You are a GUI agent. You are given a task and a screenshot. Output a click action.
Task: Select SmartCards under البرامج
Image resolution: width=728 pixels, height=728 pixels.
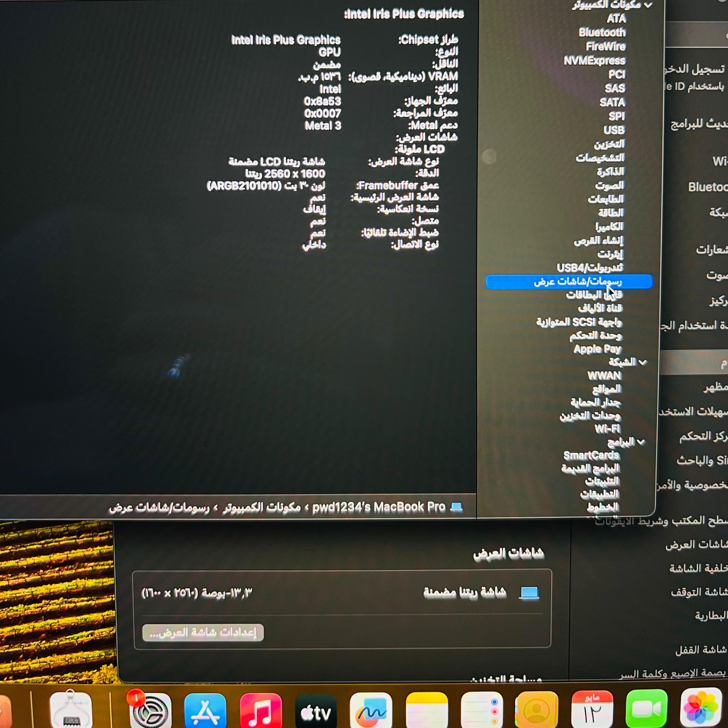pos(591,455)
